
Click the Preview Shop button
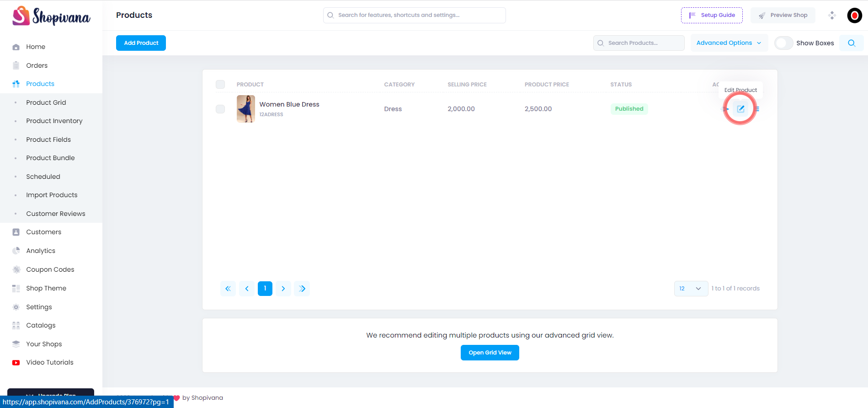pyautogui.click(x=783, y=15)
